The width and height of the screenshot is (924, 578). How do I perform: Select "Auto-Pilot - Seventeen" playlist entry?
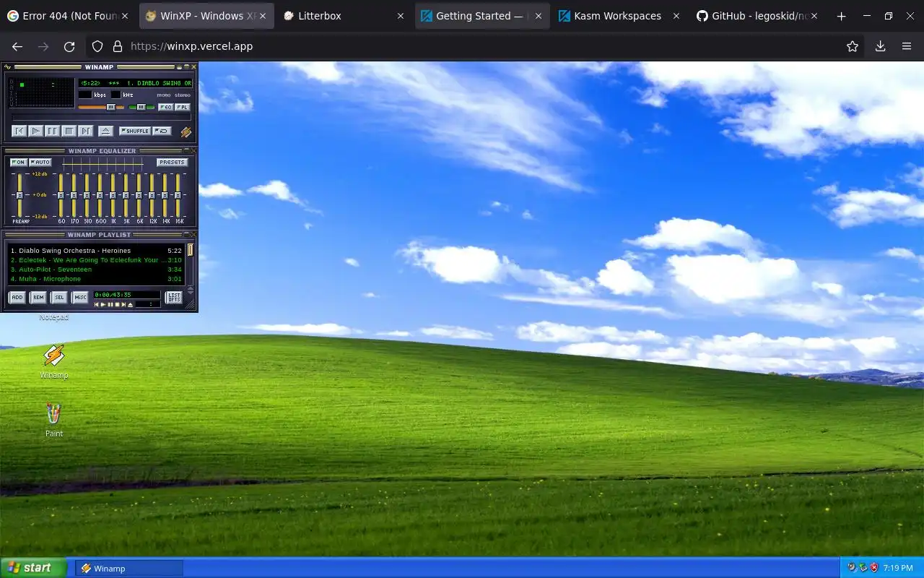pos(96,269)
